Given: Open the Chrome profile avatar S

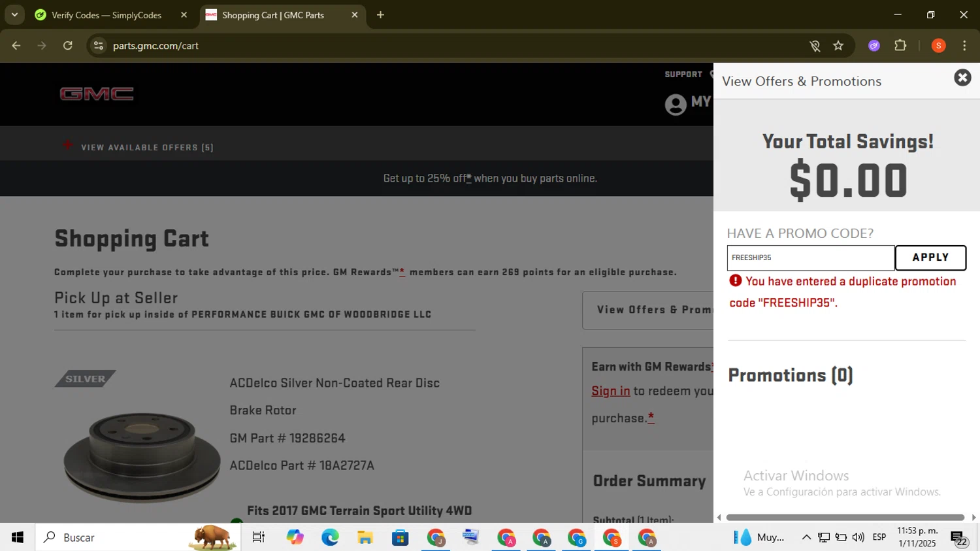Looking at the screenshot, I should pos(939,46).
